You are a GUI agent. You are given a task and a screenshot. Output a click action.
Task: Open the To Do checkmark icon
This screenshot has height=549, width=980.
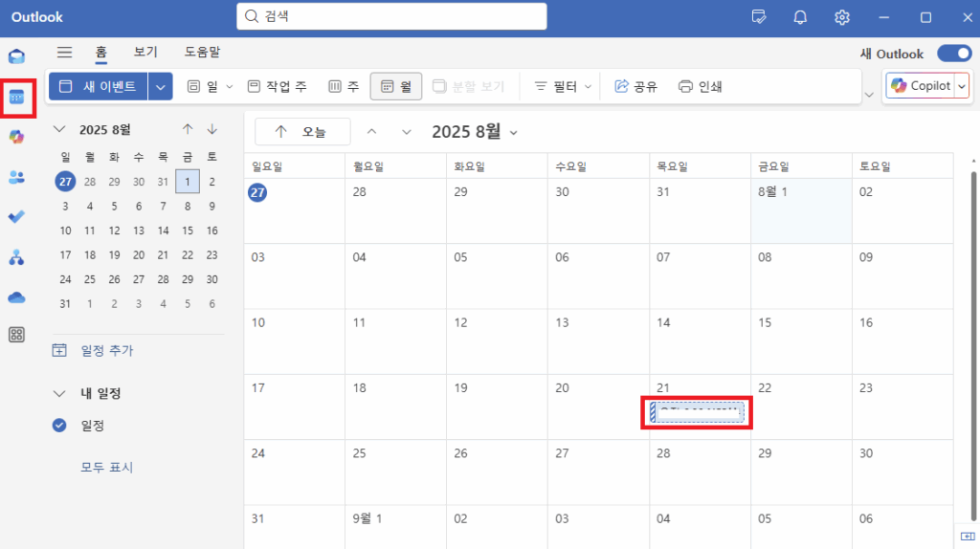(x=17, y=217)
